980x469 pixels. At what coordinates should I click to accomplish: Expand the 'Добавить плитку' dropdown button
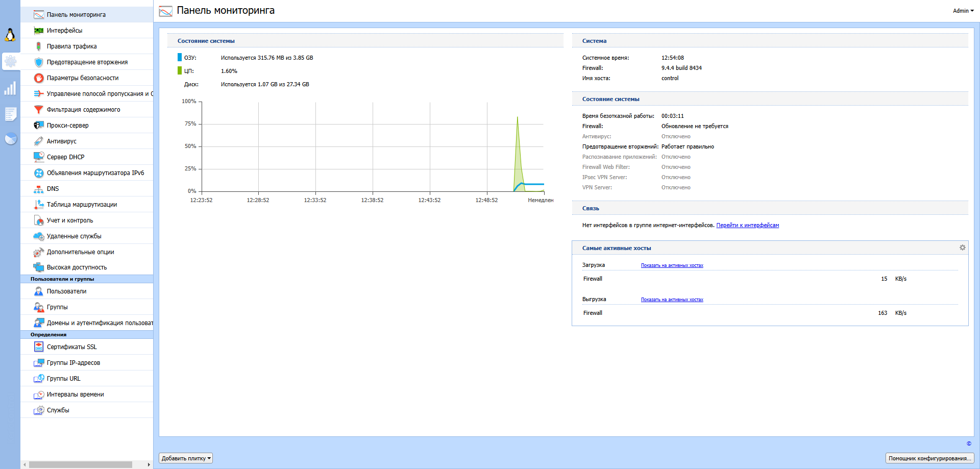pos(186,458)
